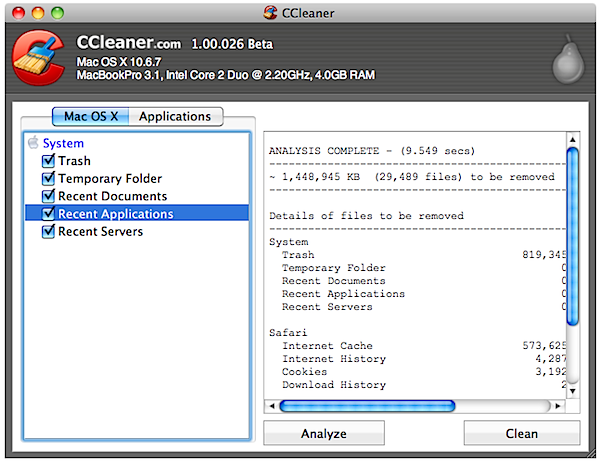This screenshot has height=464, width=600.
Task: Click the CCleaner broom logo icon
Action: (x=38, y=60)
